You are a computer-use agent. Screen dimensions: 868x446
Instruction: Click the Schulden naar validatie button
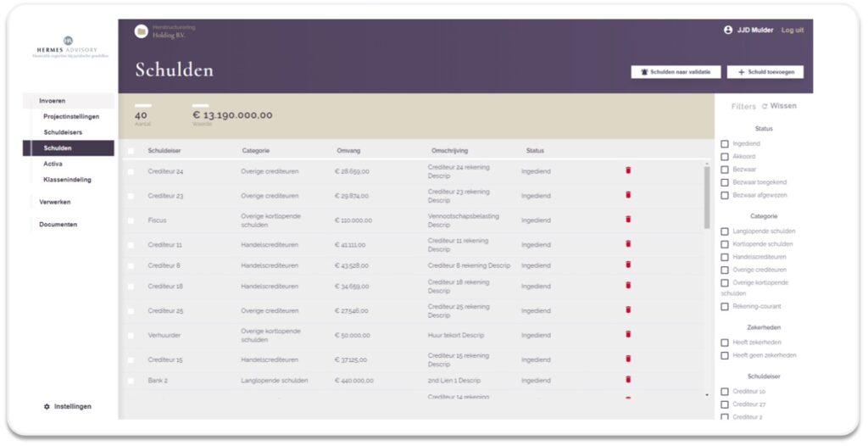[676, 72]
